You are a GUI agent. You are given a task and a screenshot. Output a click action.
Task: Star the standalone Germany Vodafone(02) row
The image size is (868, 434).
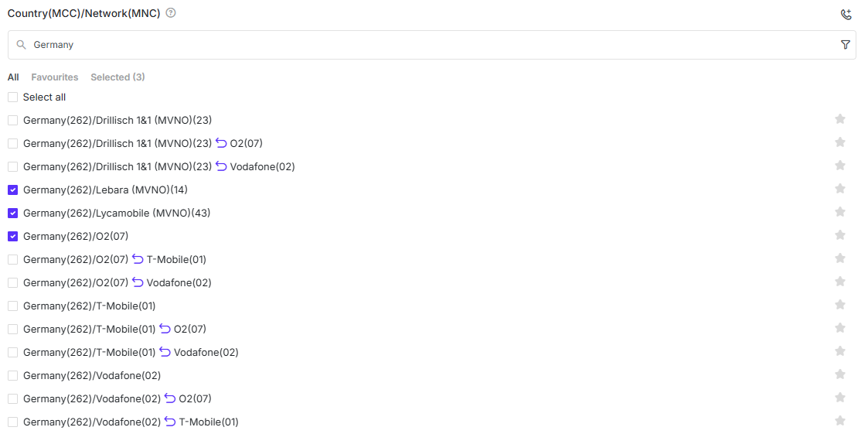pos(840,374)
